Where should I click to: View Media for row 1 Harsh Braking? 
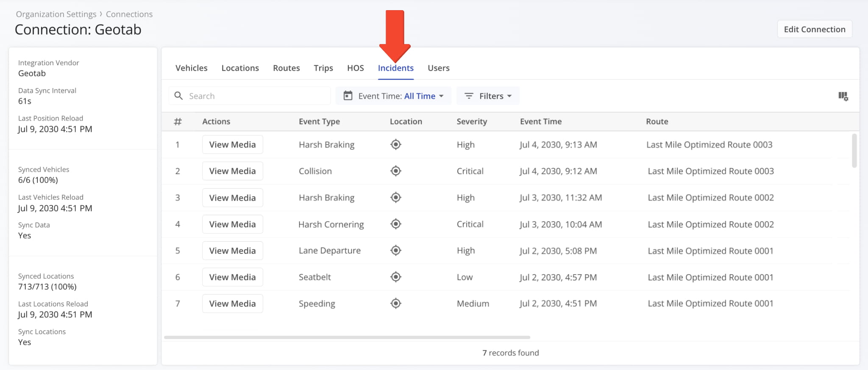point(232,144)
